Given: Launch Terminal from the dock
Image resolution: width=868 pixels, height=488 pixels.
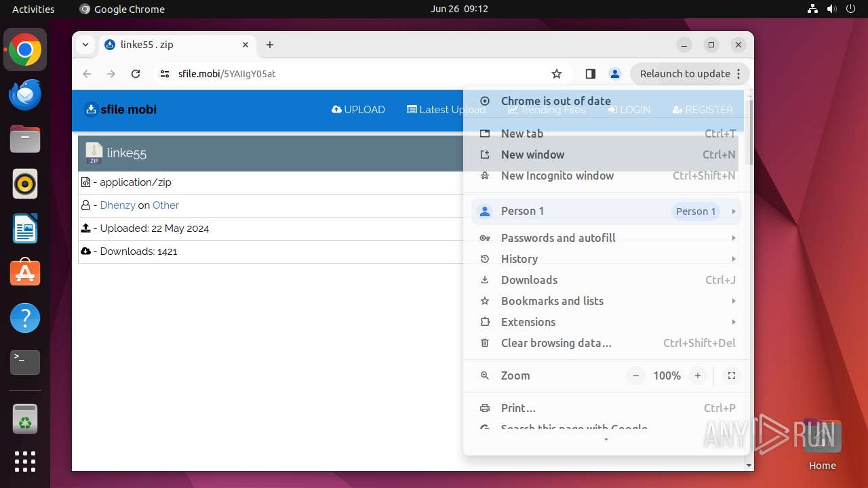Looking at the screenshot, I should pyautogui.click(x=25, y=363).
